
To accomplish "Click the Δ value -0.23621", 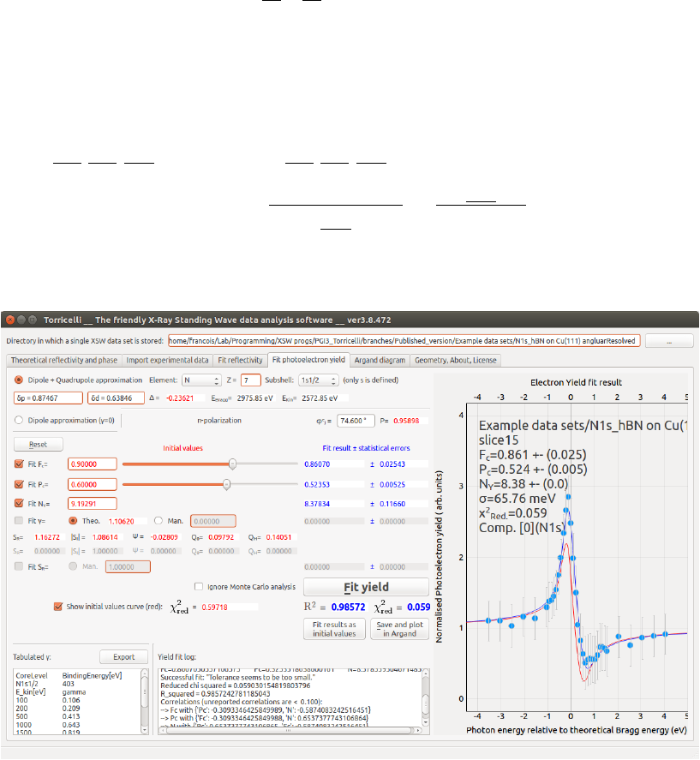I will coord(180,398).
